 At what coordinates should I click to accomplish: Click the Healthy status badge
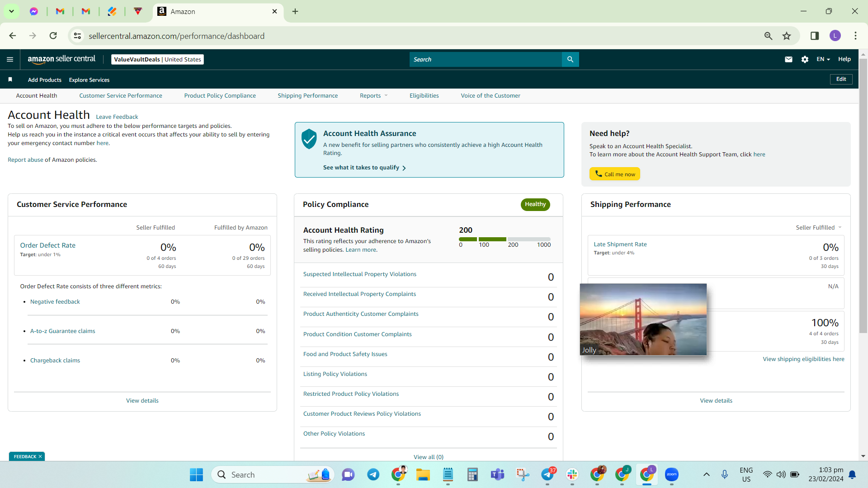tap(535, 204)
